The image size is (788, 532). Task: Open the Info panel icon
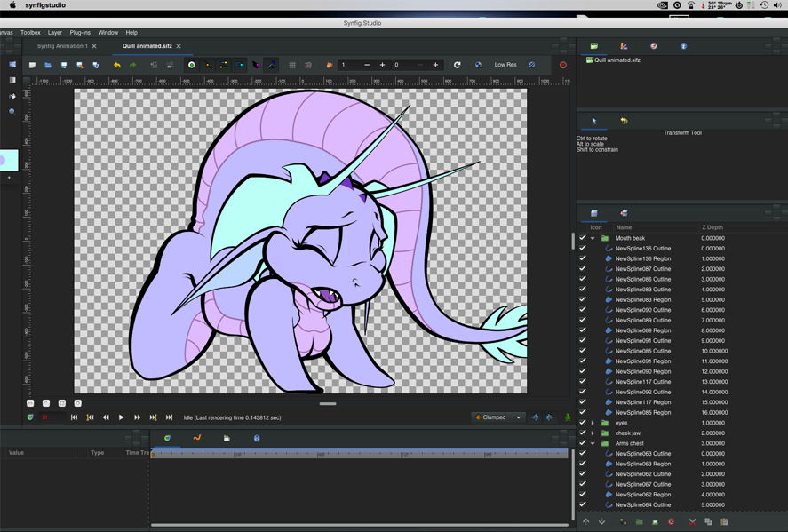click(x=683, y=46)
